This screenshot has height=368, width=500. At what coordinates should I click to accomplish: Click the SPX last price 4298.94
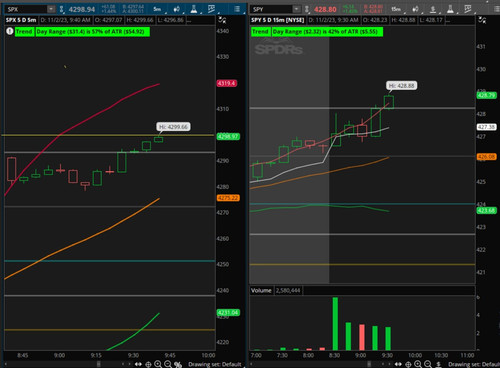point(82,9)
